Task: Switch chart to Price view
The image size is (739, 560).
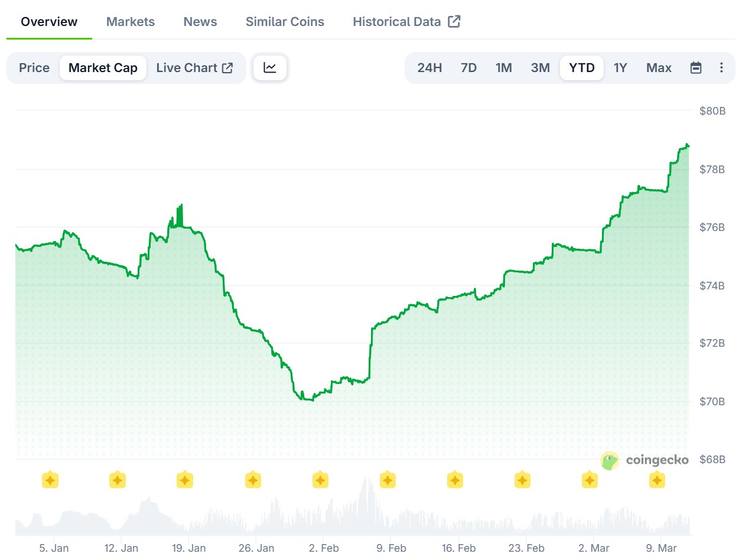Action: 34,68
